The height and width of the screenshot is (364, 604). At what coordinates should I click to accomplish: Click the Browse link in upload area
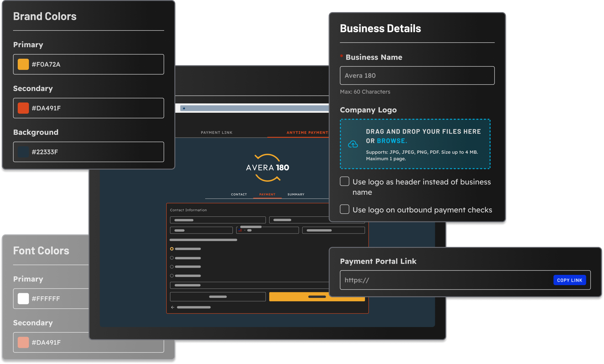(x=391, y=141)
